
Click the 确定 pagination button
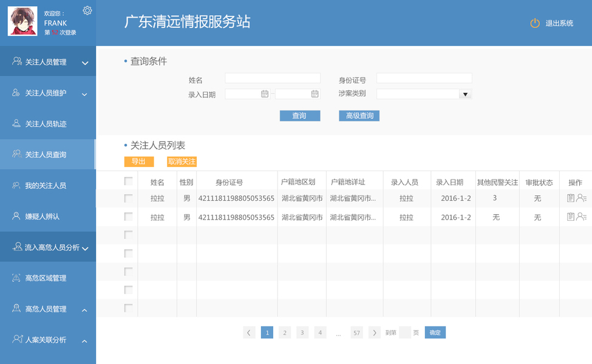click(435, 332)
